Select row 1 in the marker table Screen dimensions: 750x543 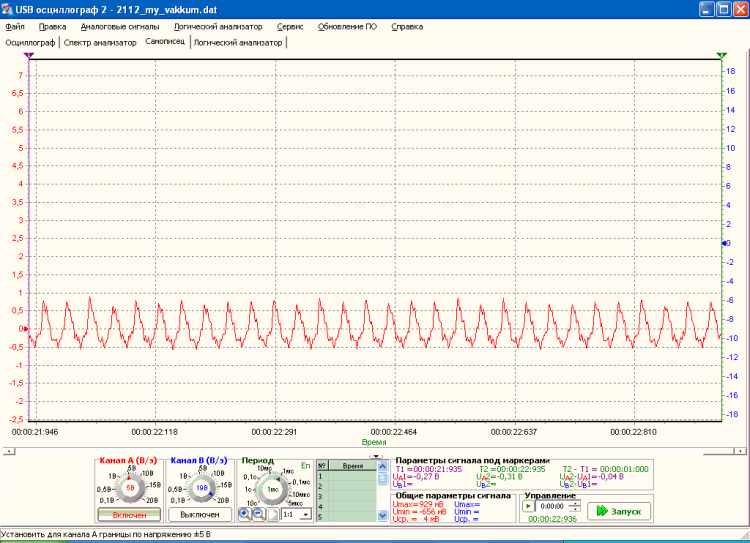tap(347, 476)
